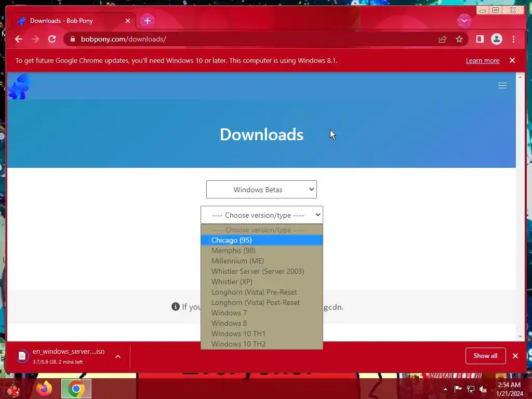
Task: Click the Bob Pony site logo
Action: (19, 87)
